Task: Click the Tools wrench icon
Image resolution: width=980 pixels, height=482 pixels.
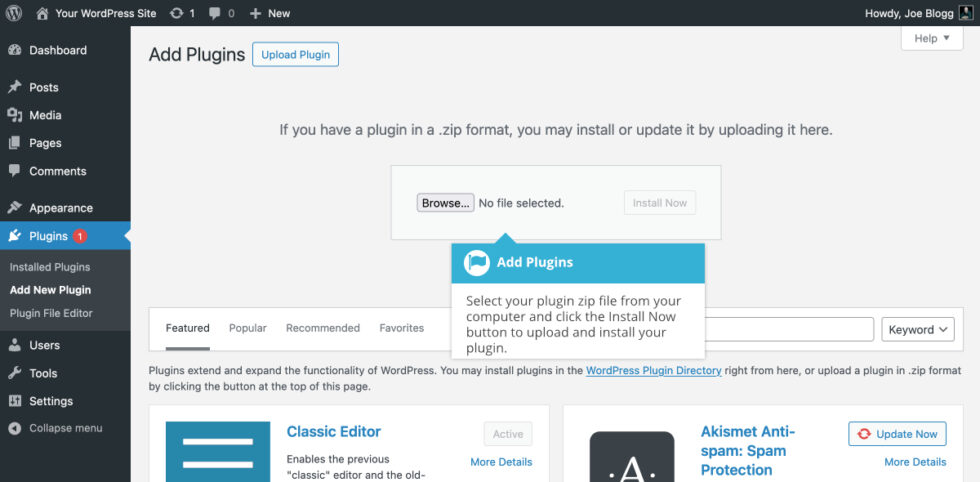Action: (x=15, y=373)
